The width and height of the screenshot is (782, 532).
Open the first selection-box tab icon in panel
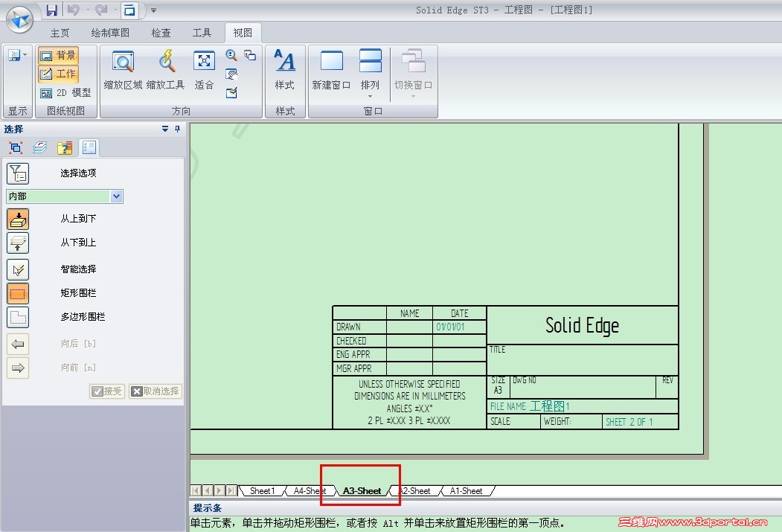[16, 147]
